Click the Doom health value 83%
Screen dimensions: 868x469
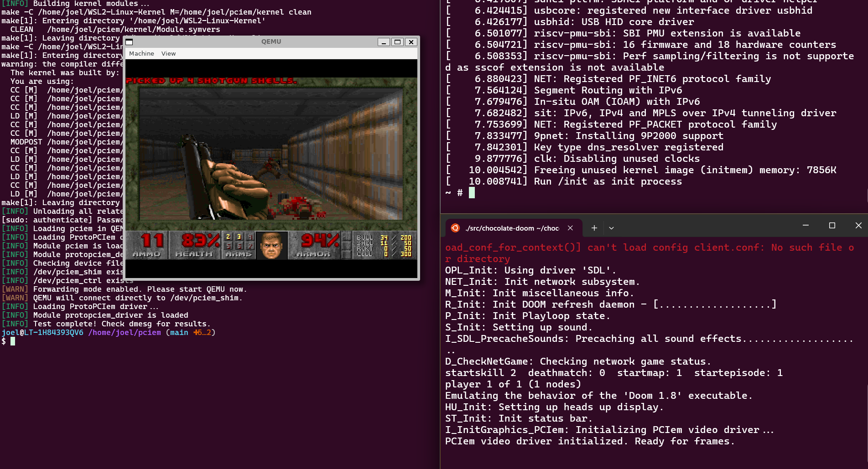tap(201, 241)
